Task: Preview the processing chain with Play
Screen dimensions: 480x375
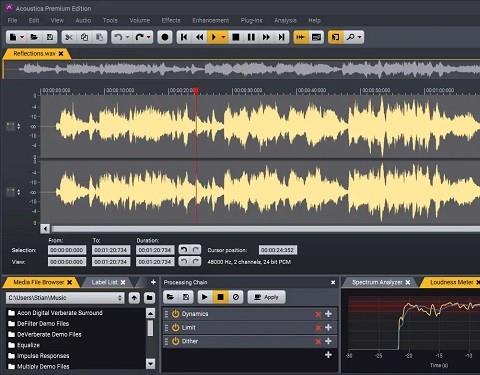Action: coord(205,297)
